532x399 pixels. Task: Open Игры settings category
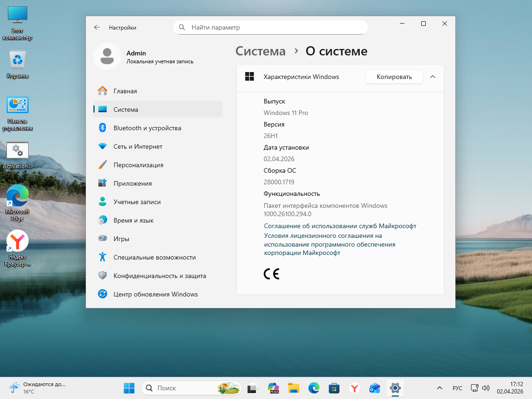click(121, 239)
